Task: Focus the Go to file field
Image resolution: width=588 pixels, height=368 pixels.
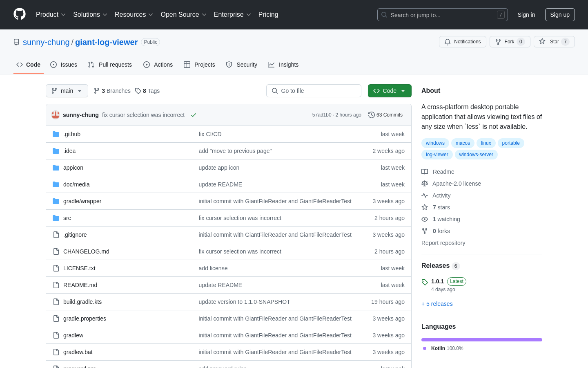Action: (314, 91)
